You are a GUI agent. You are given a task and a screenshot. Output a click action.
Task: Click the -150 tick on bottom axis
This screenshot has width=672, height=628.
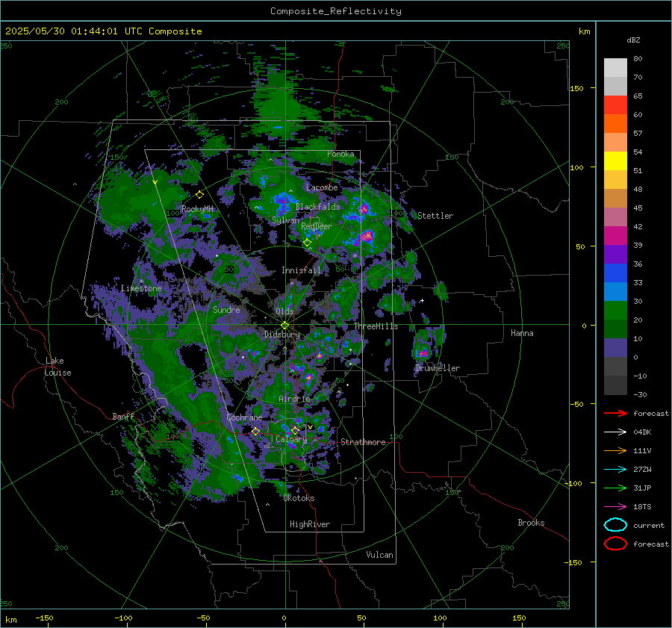(x=44, y=618)
